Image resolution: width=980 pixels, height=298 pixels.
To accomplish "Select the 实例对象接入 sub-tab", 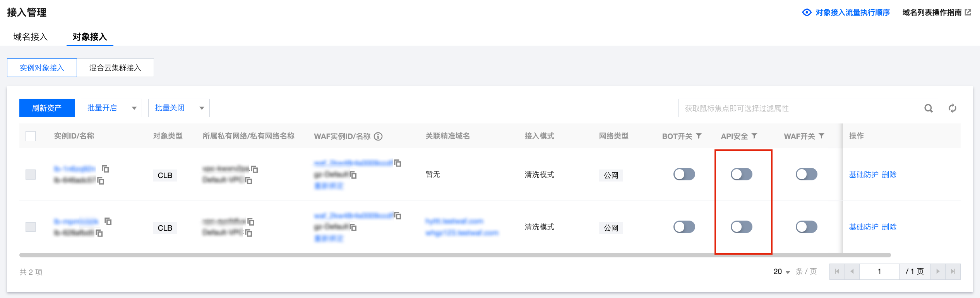I will click(42, 68).
